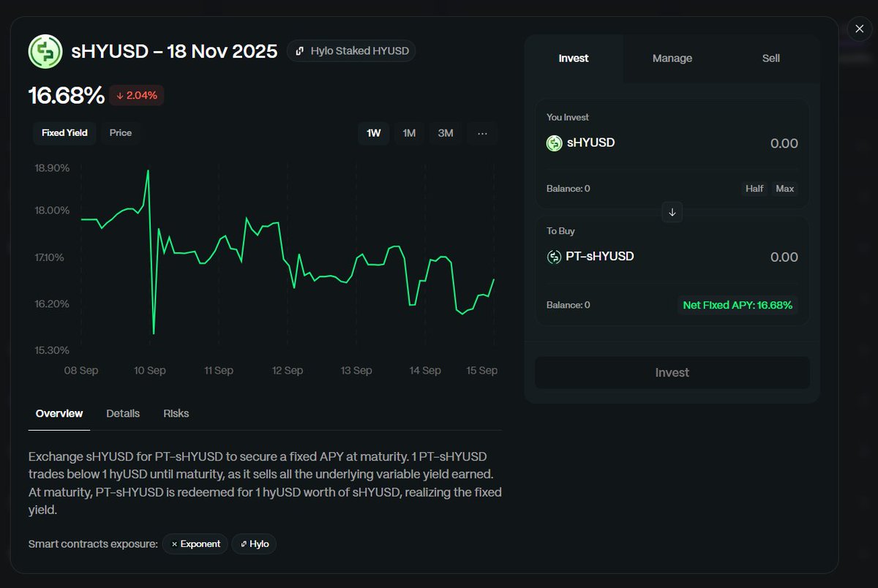The height and width of the screenshot is (588, 878).
Task: Open more timeframe options menu
Action: [482, 133]
